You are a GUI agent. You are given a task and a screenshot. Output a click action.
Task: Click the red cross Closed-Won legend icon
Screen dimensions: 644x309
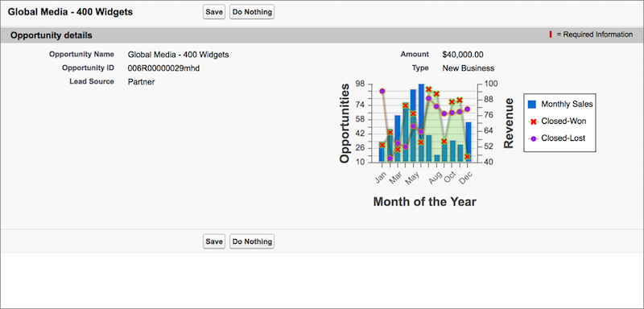point(533,122)
